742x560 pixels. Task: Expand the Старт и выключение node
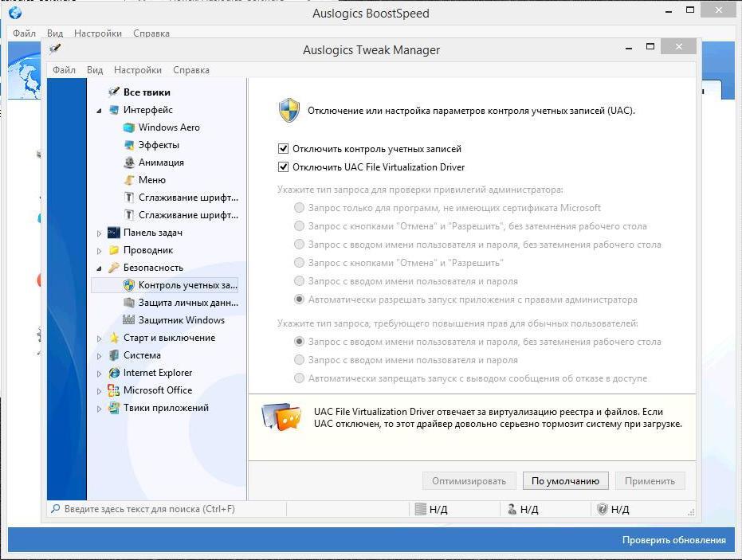pyautogui.click(x=99, y=339)
